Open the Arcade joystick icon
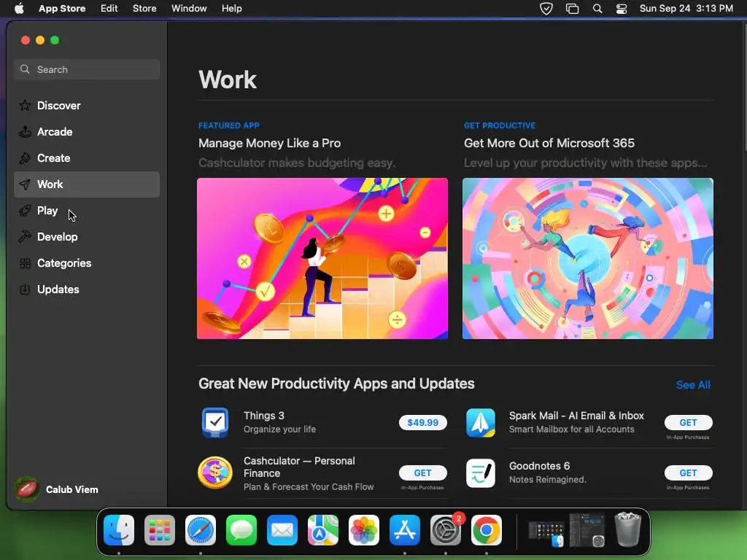The width and height of the screenshot is (747, 560). coord(25,131)
